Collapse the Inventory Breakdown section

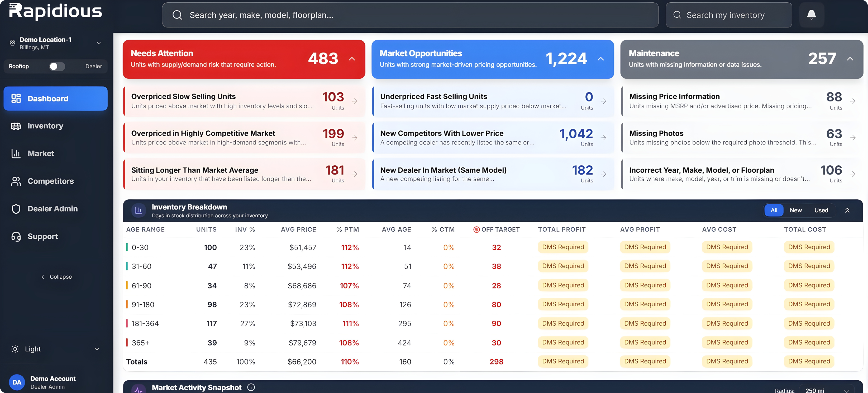tap(847, 210)
